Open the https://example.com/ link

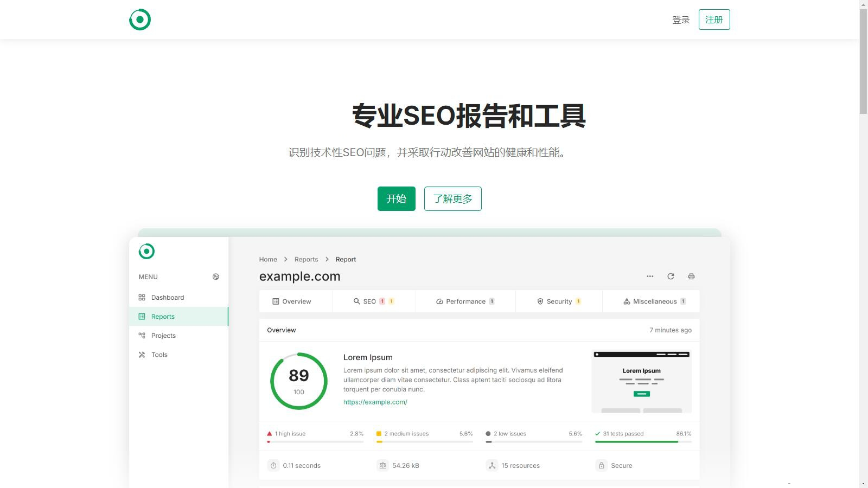(x=375, y=402)
